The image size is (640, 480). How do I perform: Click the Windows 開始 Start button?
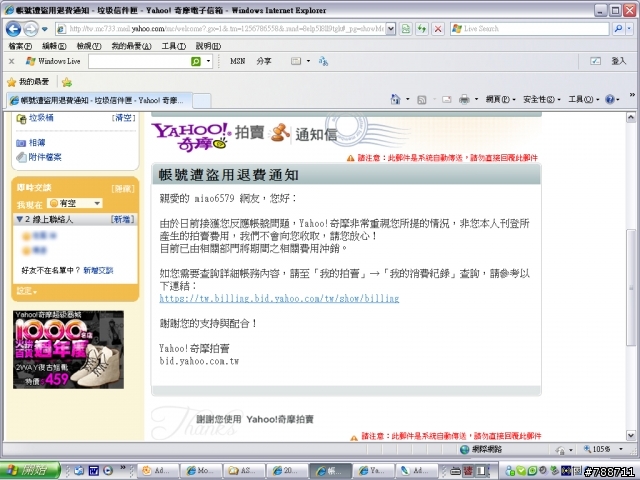(x=29, y=471)
